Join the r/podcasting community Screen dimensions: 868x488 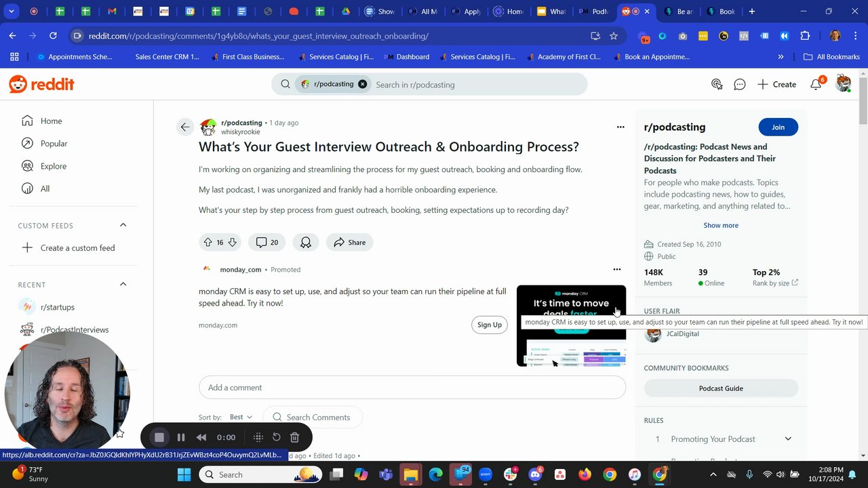(778, 127)
